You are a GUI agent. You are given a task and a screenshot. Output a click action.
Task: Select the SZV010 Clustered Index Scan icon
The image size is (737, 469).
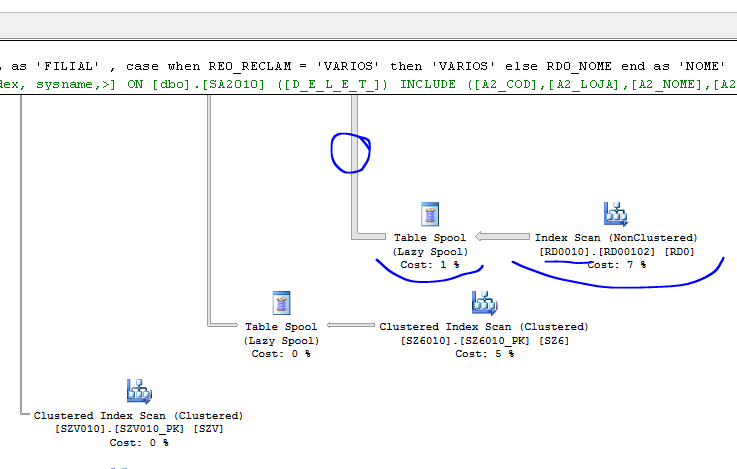tap(138, 392)
